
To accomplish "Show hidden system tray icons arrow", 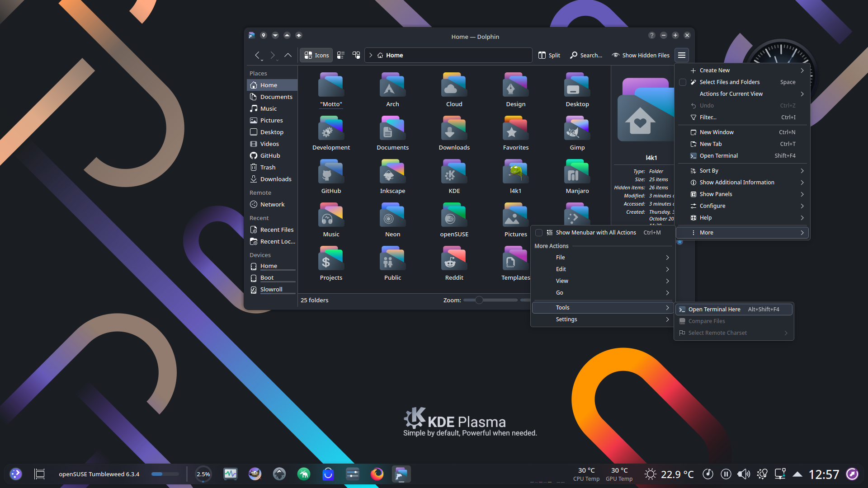I will point(797,474).
